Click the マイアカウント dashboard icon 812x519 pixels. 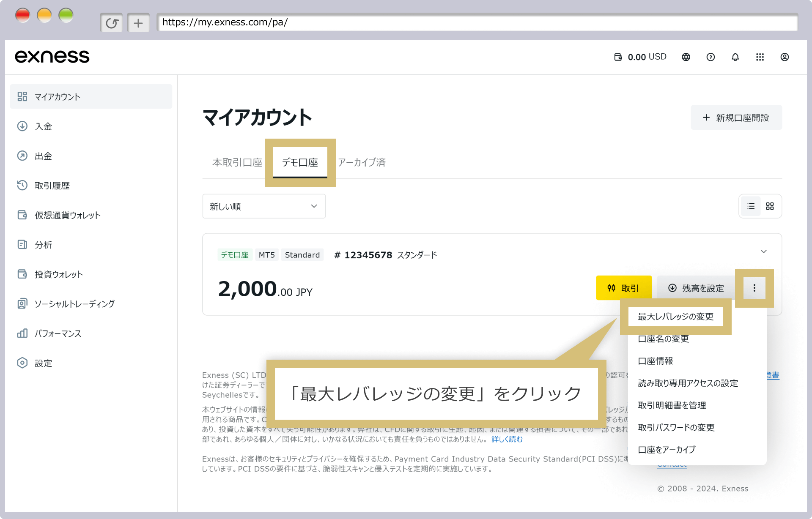coord(22,96)
